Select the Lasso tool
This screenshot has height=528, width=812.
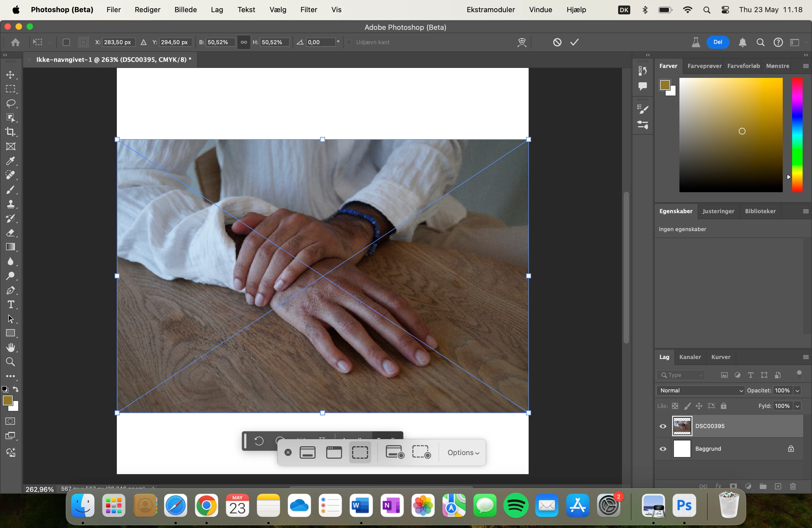10,103
